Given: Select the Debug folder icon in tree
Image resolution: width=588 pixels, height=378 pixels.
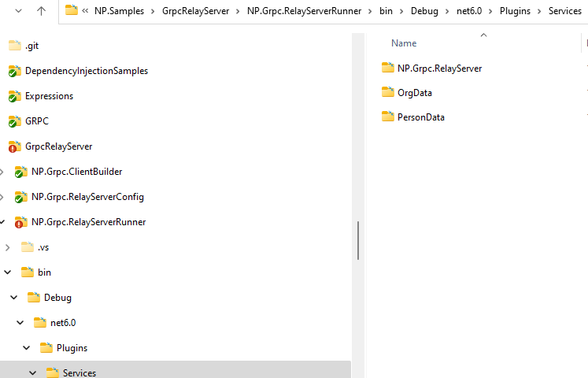Looking at the screenshot, I should coord(34,298).
